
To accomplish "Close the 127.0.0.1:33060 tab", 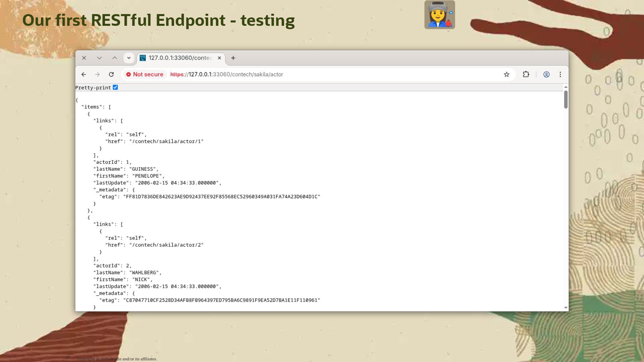I will pos(219,58).
